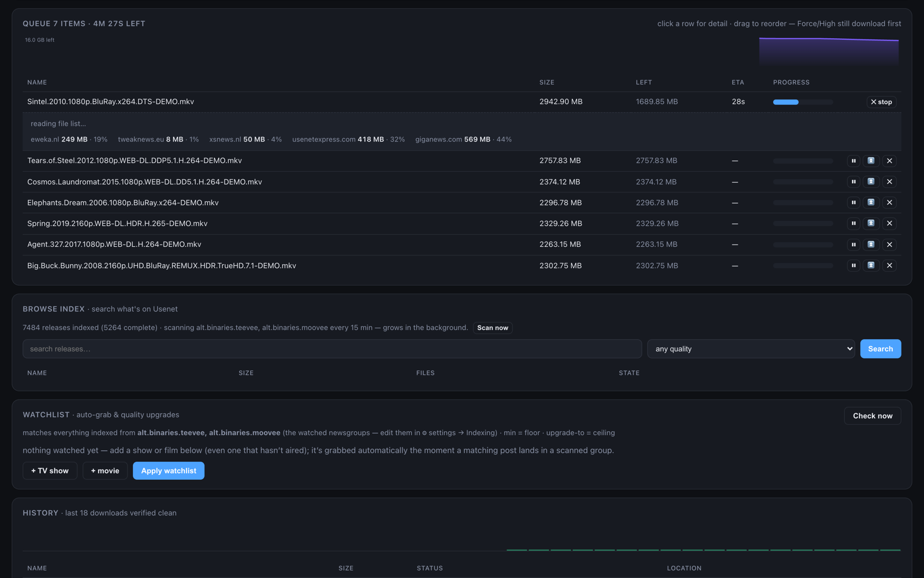Move Tears.of.Steel to top of queue

[871, 161]
